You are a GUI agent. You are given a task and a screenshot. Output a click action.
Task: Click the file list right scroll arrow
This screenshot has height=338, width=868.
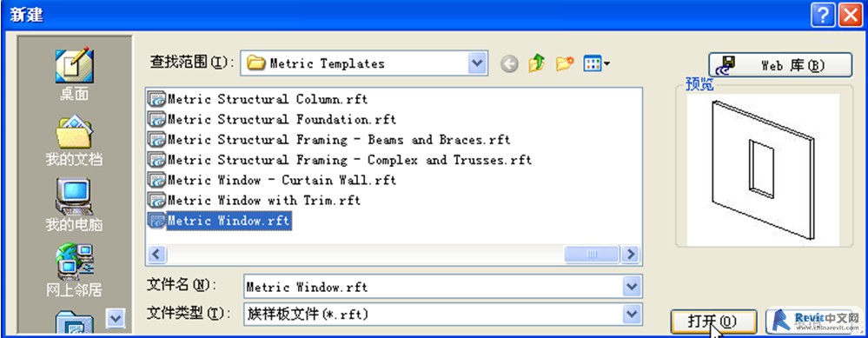[x=630, y=255]
